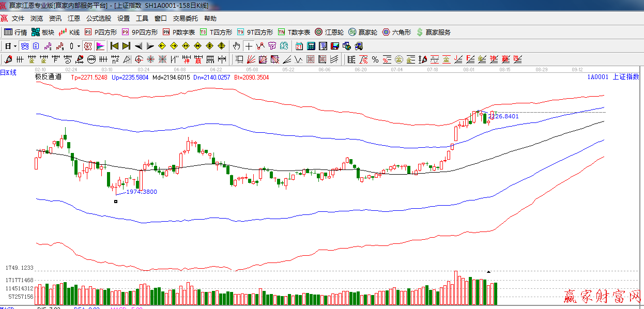Screen dimensions: 644x309
Task: Select the hand pan tool
Action: pos(237,46)
